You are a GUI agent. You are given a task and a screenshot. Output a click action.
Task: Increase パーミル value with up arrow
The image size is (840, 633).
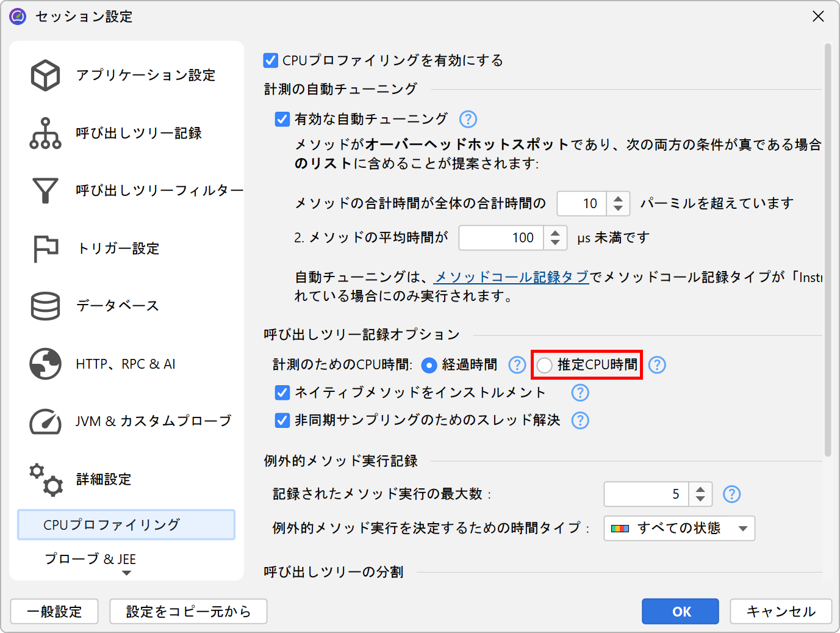pyautogui.click(x=618, y=198)
